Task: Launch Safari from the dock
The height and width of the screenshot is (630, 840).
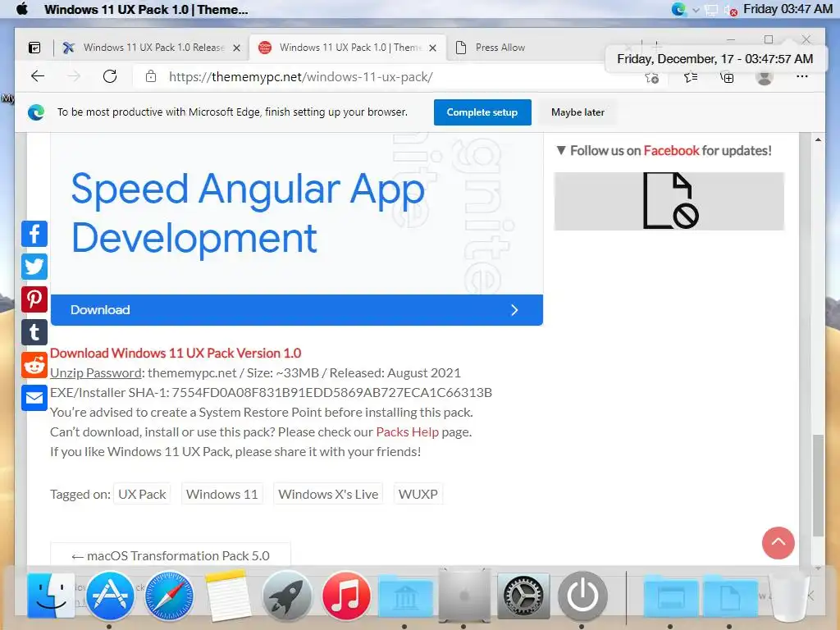Action: pos(169,596)
